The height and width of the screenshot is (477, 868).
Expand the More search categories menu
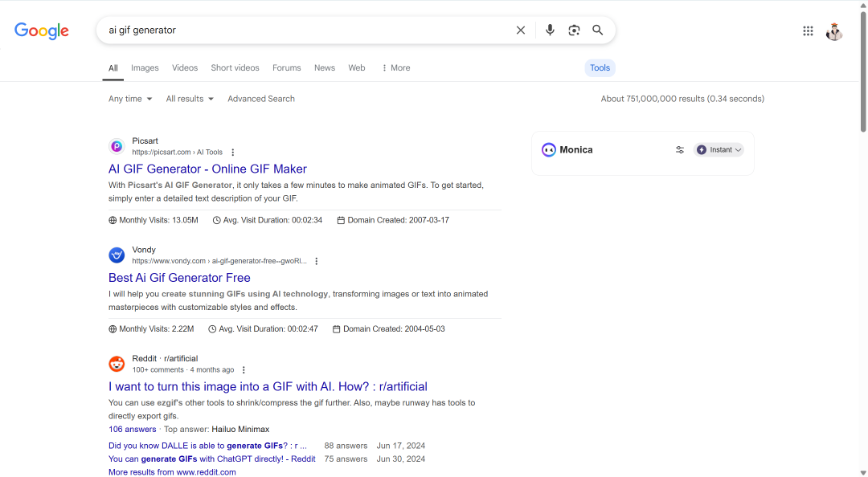pos(395,67)
